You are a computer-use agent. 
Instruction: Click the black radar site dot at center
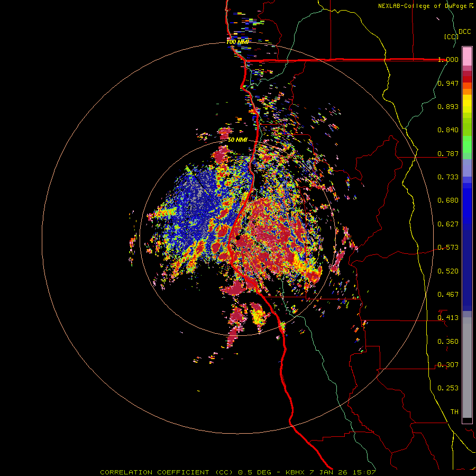[238, 238]
